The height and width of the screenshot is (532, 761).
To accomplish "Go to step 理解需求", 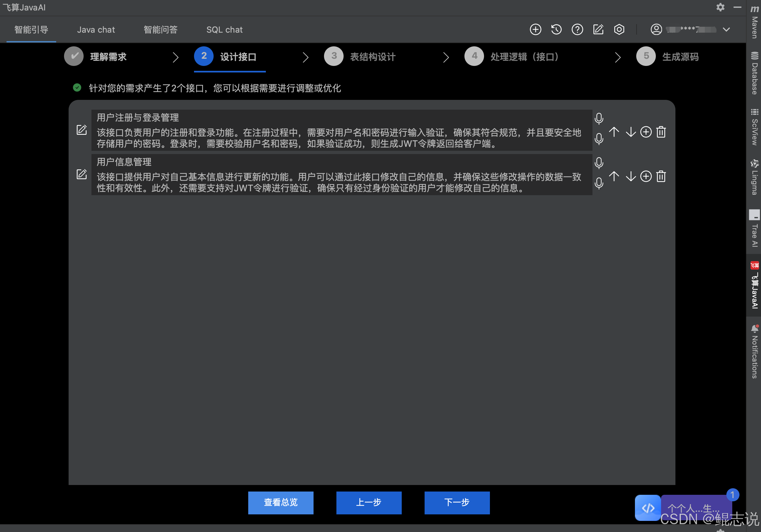I will pos(95,57).
